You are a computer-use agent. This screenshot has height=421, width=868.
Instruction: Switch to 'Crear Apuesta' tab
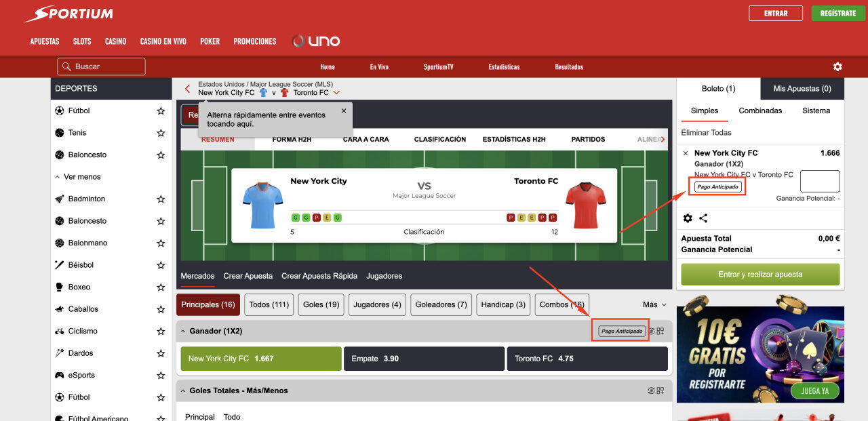(x=248, y=276)
